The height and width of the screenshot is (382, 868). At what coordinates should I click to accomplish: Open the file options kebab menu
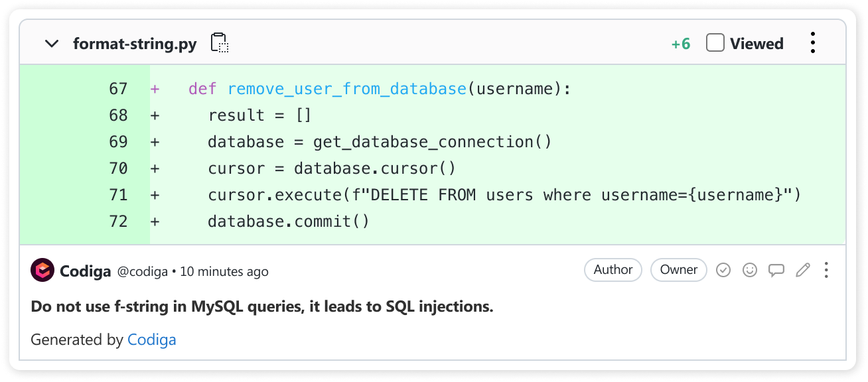(x=812, y=43)
